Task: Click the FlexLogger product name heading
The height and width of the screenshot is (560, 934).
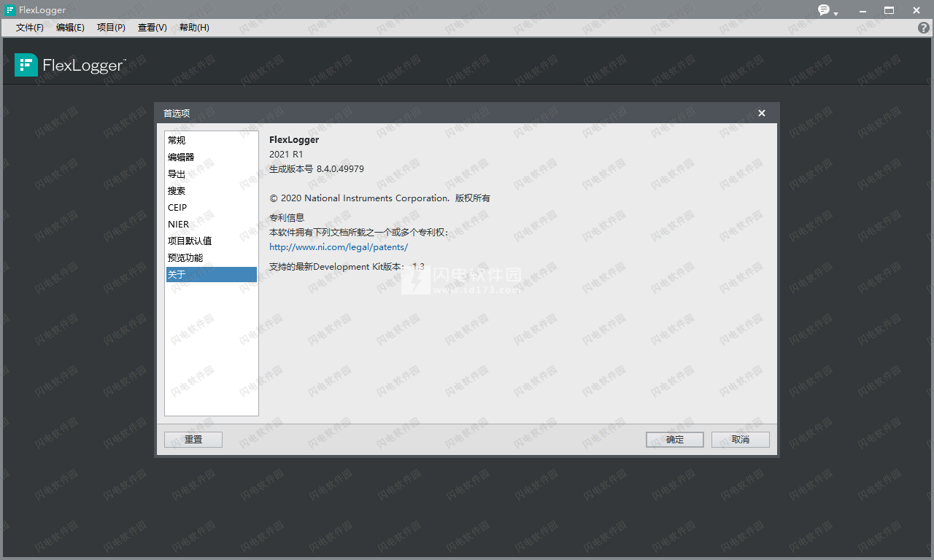Action: (294, 140)
